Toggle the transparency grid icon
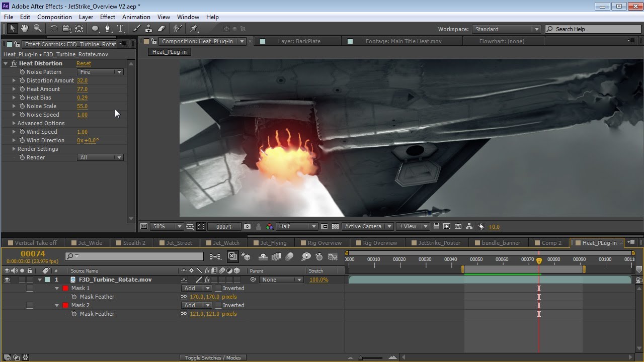Viewport: 644px width, 362px height. pos(335,227)
